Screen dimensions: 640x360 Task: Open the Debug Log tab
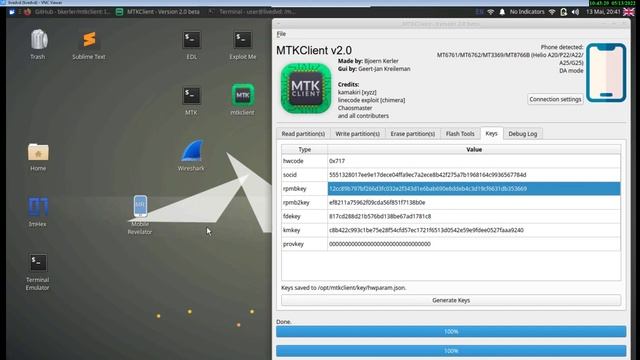(523, 134)
